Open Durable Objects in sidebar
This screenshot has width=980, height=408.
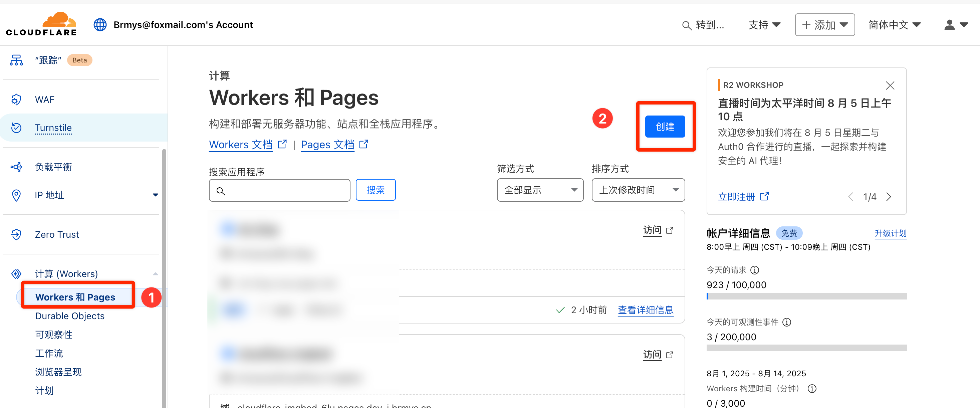pos(70,316)
